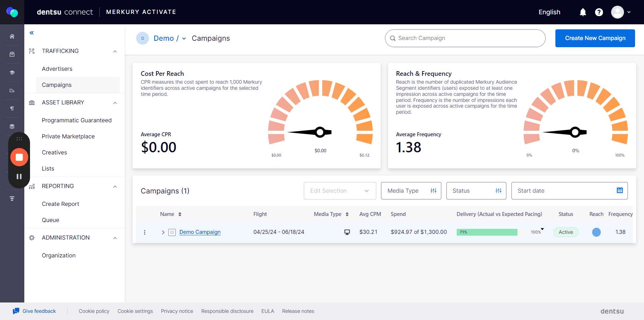This screenshot has width=644, height=320.
Task: Open Cookie settings
Action: [135, 311]
